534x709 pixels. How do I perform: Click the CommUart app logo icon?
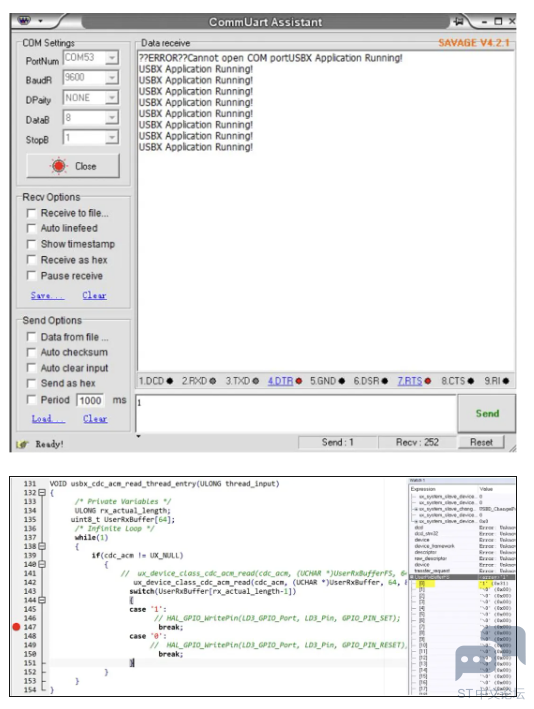point(24,20)
